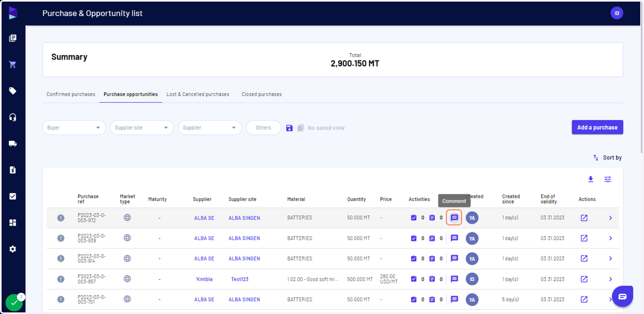Click Add a purchase button
Image resolution: width=644 pixels, height=314 pixels.
[x=597, y=128]
